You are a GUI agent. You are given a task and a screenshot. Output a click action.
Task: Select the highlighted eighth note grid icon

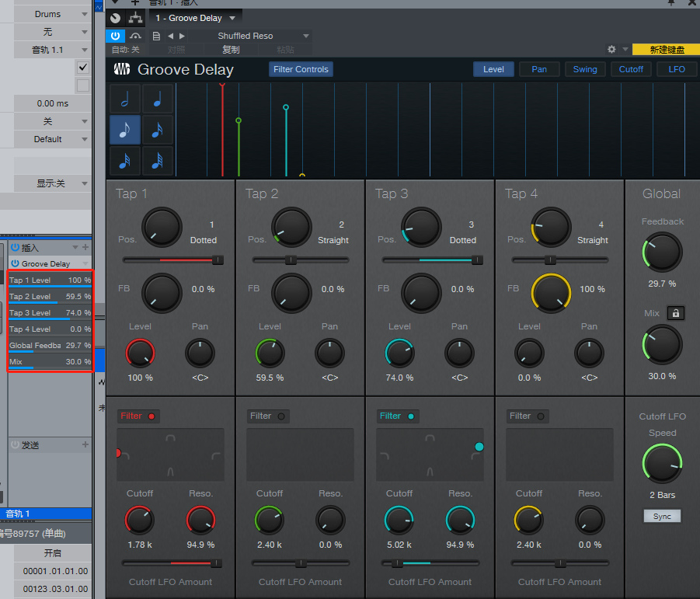(x=125, y=130)
